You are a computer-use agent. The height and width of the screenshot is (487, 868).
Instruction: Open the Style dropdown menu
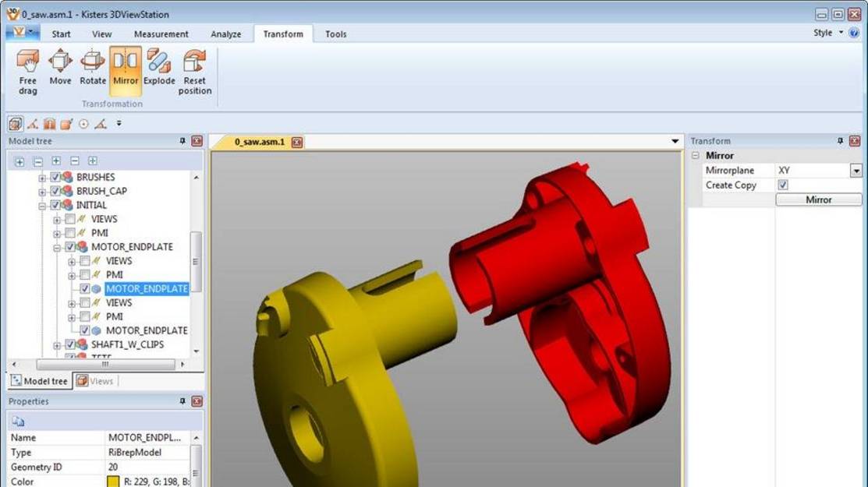pyautogui.click(x=828, y=33)
